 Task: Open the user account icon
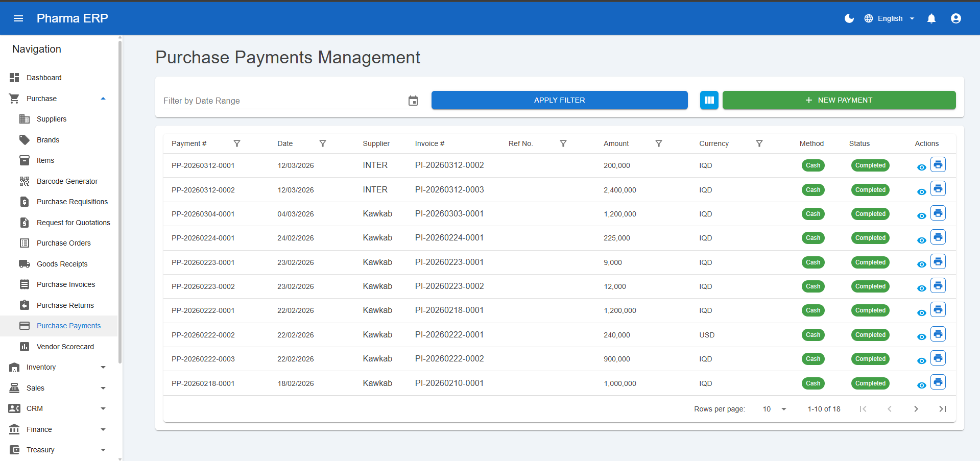click(x=955, y=18)
